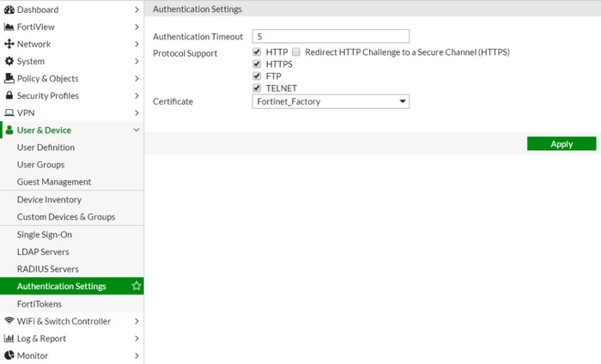The height and width of the screenshot is (364, 601).
Task: Expand the Dashboard menu chevron
Action: point(137,9)
